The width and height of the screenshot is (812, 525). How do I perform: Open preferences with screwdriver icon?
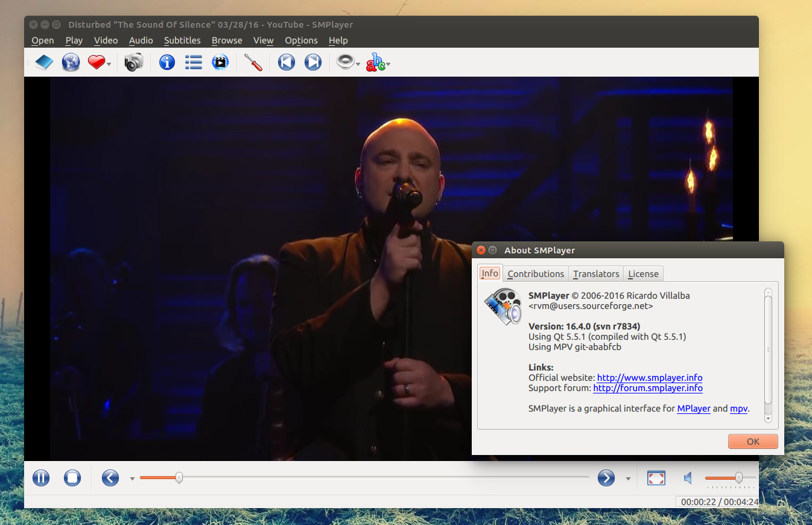coord(253,62)
